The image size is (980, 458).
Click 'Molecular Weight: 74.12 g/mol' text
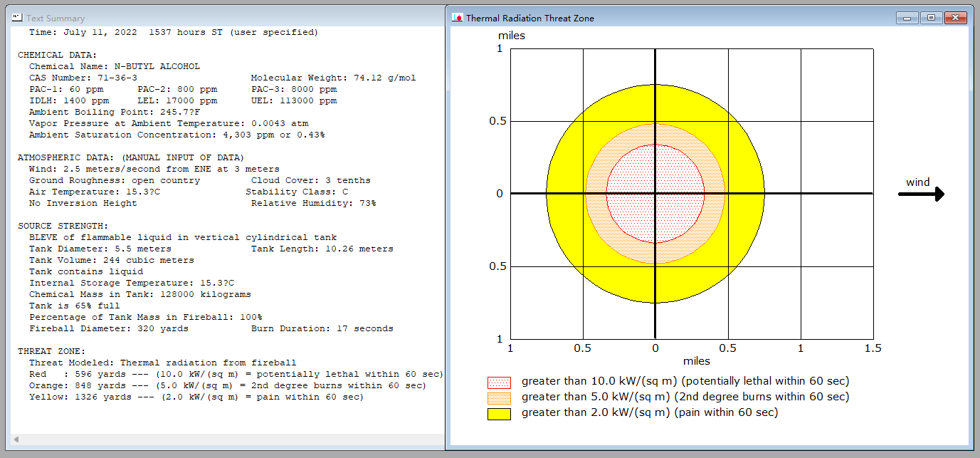pyautogui.click(x=334, y=78)
